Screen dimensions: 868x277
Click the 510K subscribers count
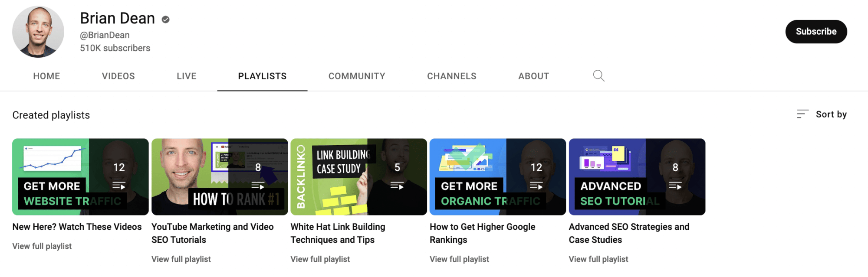115,48
